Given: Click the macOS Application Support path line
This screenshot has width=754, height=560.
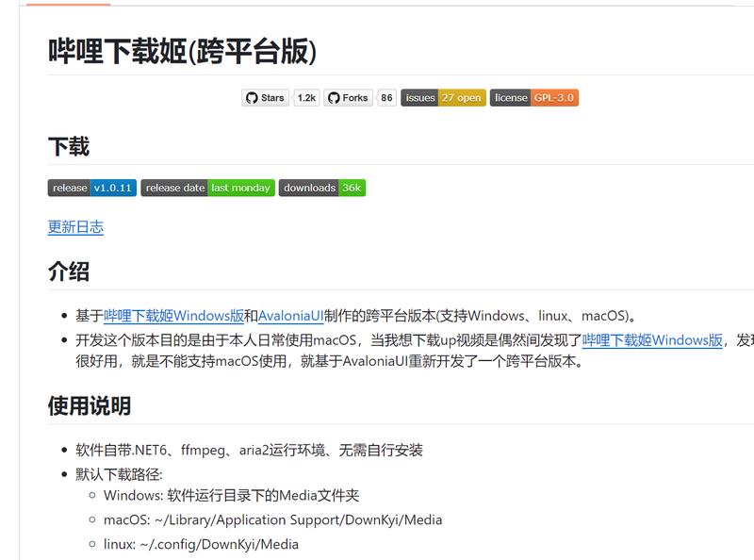Looking at the screenshot, I should coord(272,519).
